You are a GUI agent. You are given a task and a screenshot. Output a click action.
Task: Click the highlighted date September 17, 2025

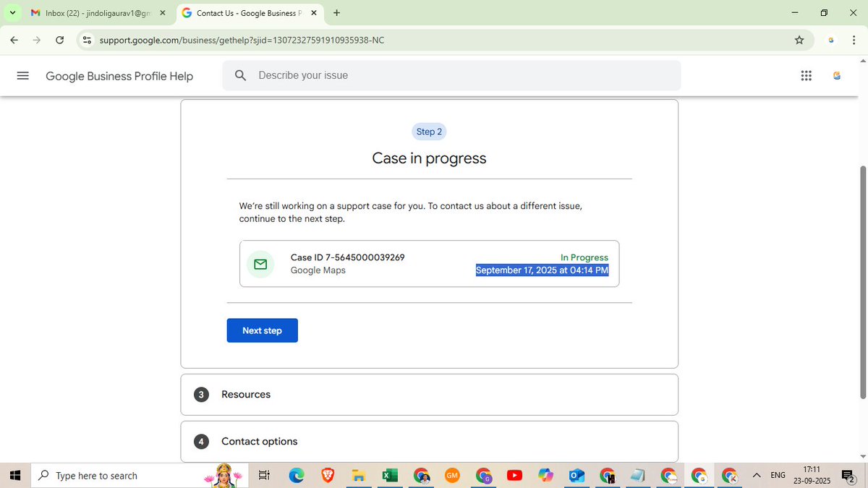pyautogui.click(x=542, y=270)
